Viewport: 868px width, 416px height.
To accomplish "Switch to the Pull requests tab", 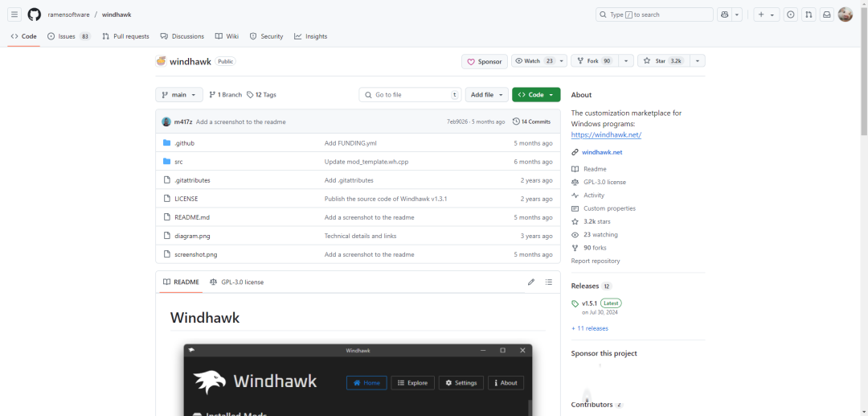I will click(x=125, y=36).
